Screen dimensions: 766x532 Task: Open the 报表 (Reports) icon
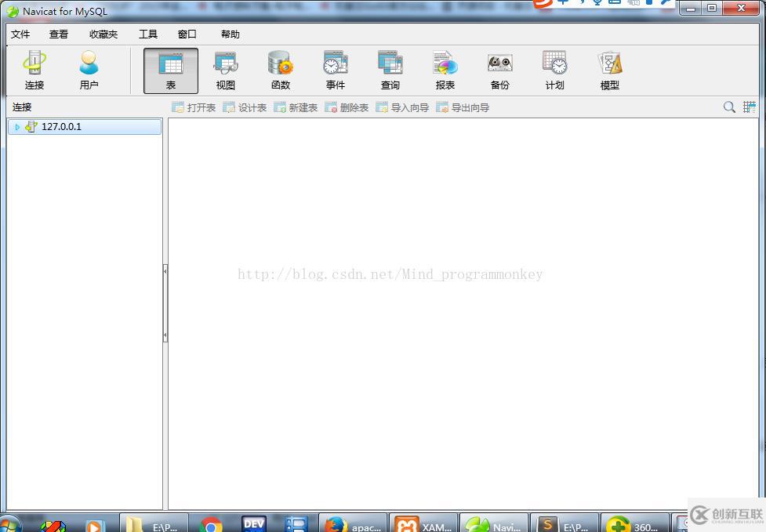click(x=445, y=69)
